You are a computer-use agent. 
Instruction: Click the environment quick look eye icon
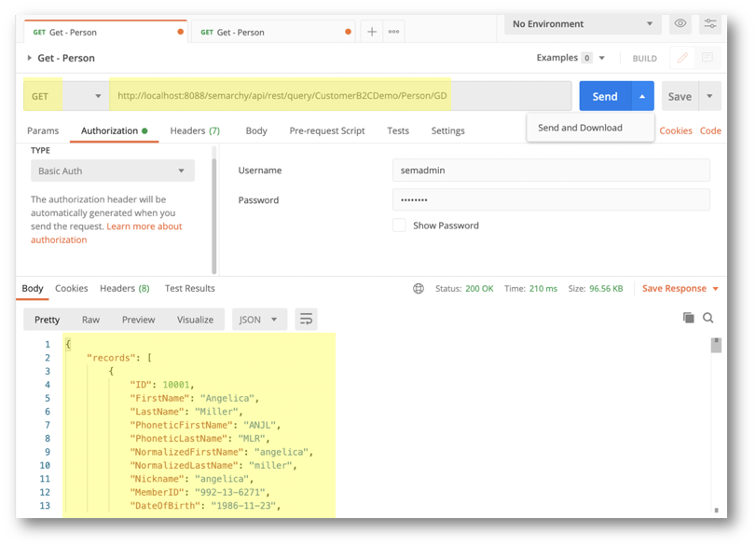680,23
